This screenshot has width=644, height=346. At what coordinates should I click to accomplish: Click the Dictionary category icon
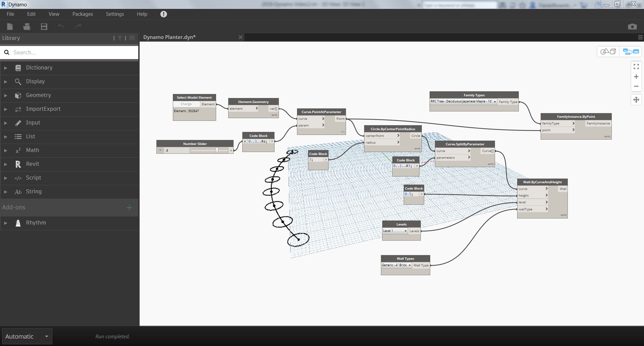18,68
